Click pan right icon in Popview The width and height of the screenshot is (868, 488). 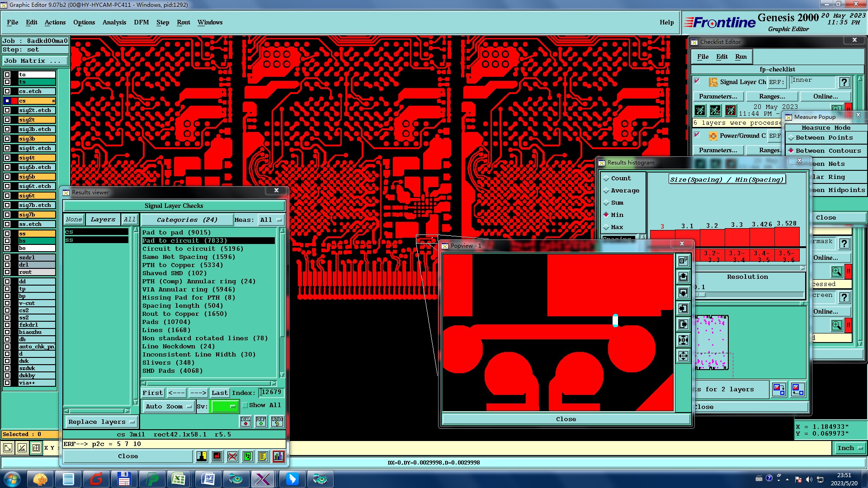click(x=683, y=324)
